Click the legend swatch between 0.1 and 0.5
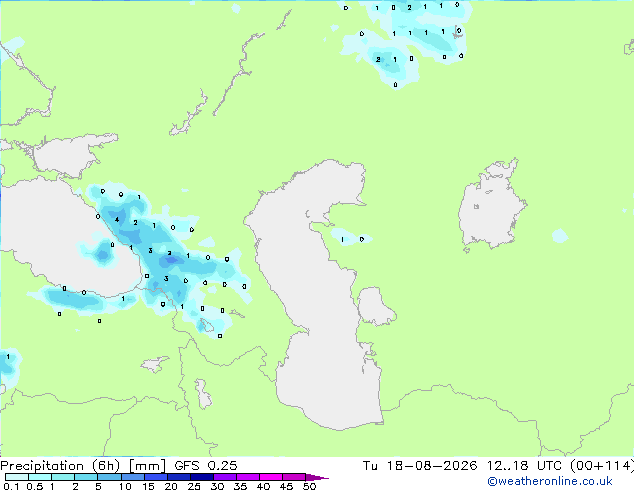This screenshot has width=634, height=490. tap(17, 477)
